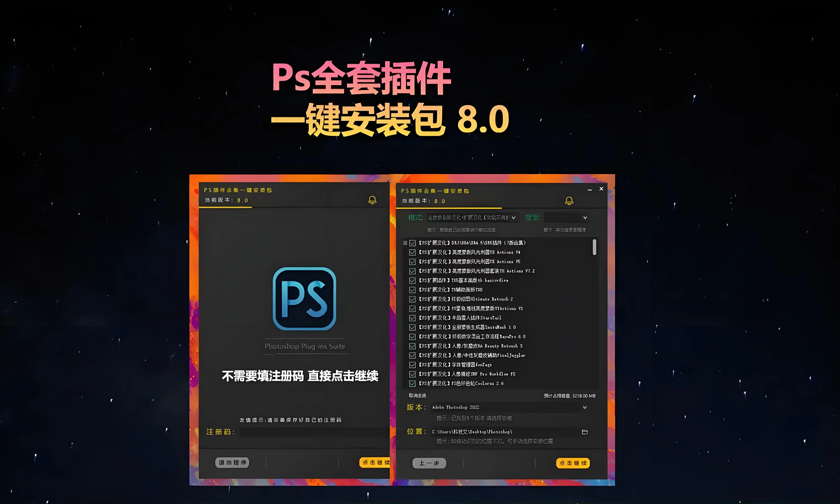The image size is (840, 504).
Task: Close the right installer window
Action: [601, 189]
